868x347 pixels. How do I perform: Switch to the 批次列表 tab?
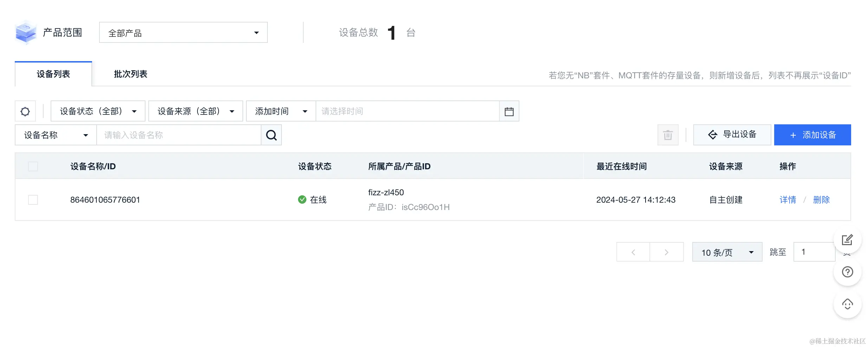pyautogui.click(x=131, y=74)
